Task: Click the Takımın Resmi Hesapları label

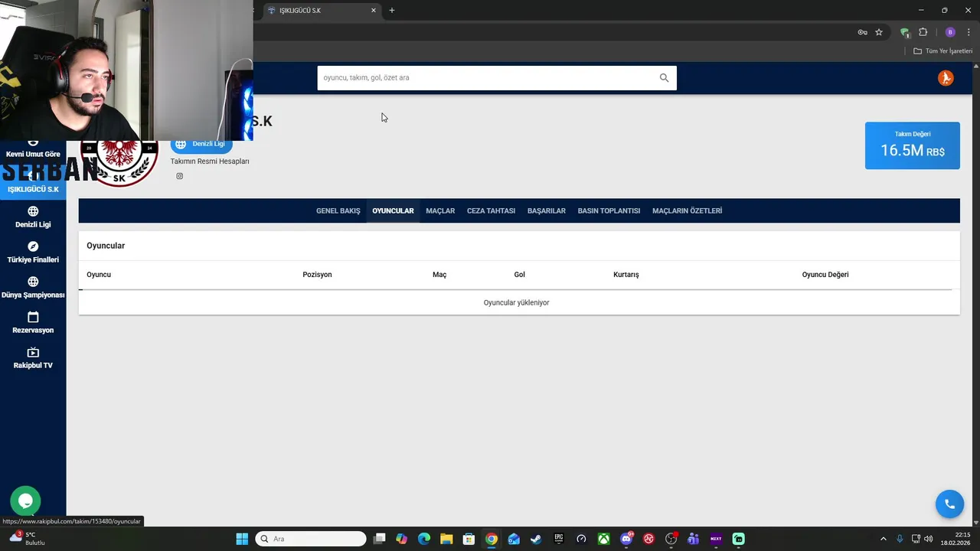Action: (209, 161)
